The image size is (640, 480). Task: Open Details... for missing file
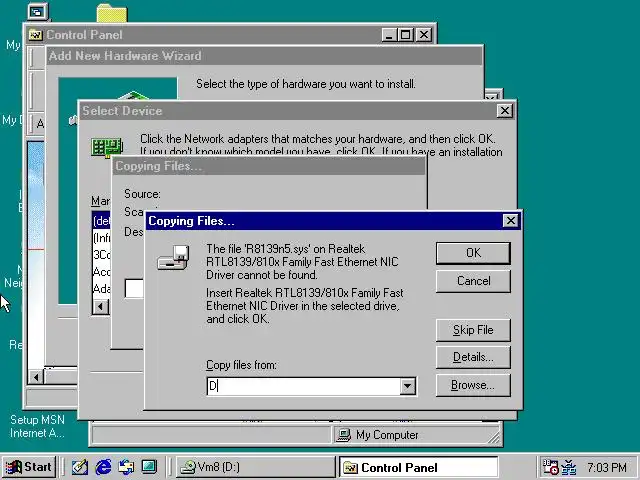(473, 357)
